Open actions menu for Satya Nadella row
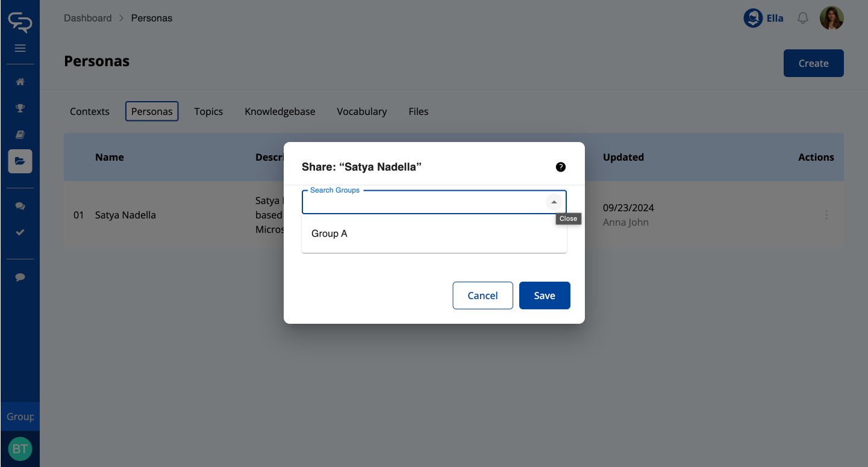 826,215
